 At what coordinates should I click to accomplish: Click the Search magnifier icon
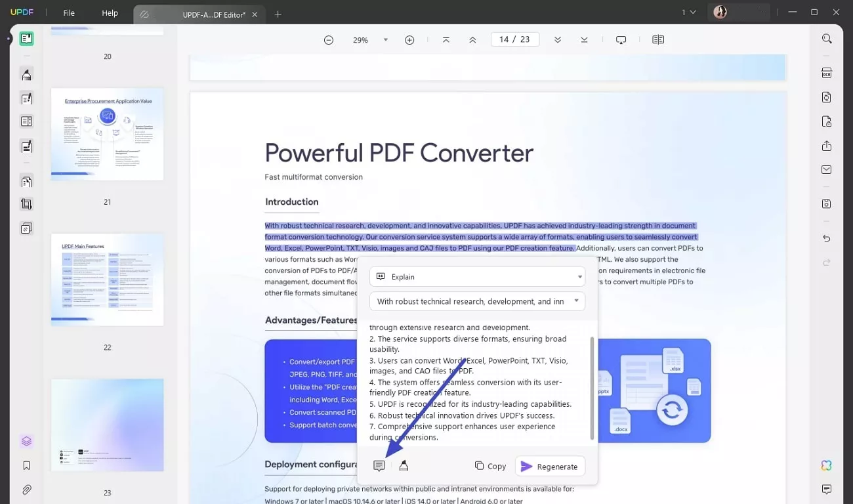tap(827, 39)
